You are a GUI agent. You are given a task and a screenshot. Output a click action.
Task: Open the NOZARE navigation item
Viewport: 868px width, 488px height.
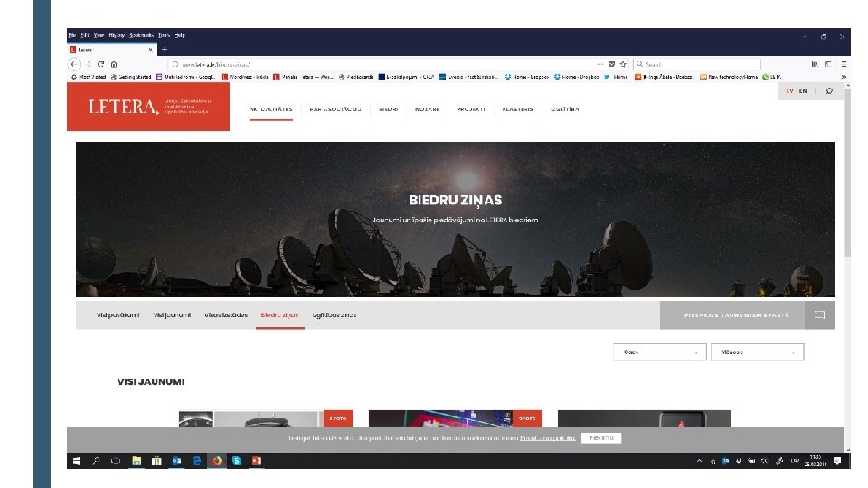427,109
